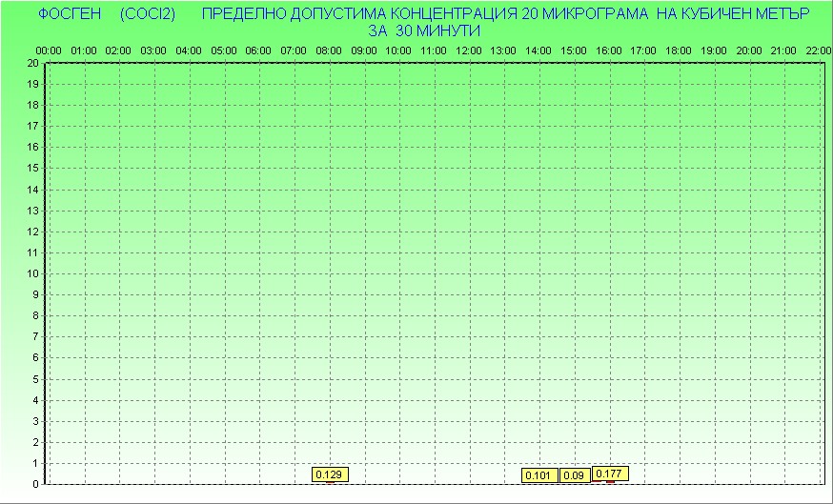Click the 15 value on vertical axis
Screen dimensions: 833x504
32,168
